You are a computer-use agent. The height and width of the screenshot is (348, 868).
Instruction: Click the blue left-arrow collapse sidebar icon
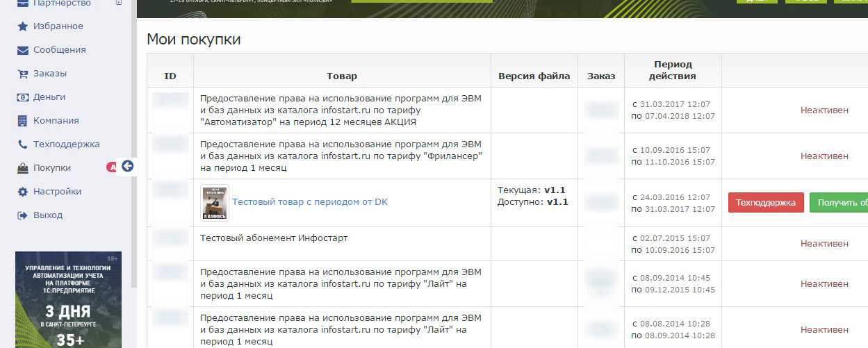click(127, 166)
